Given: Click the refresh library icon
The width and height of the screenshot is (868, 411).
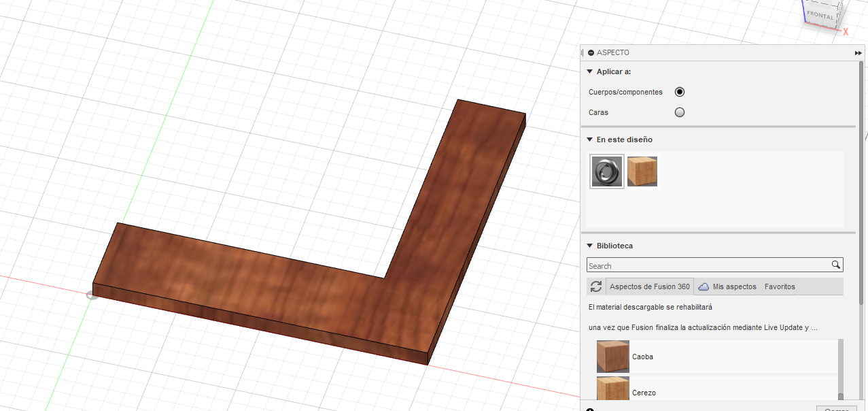Looking at the screenshot, I should (x=596, y=286).
